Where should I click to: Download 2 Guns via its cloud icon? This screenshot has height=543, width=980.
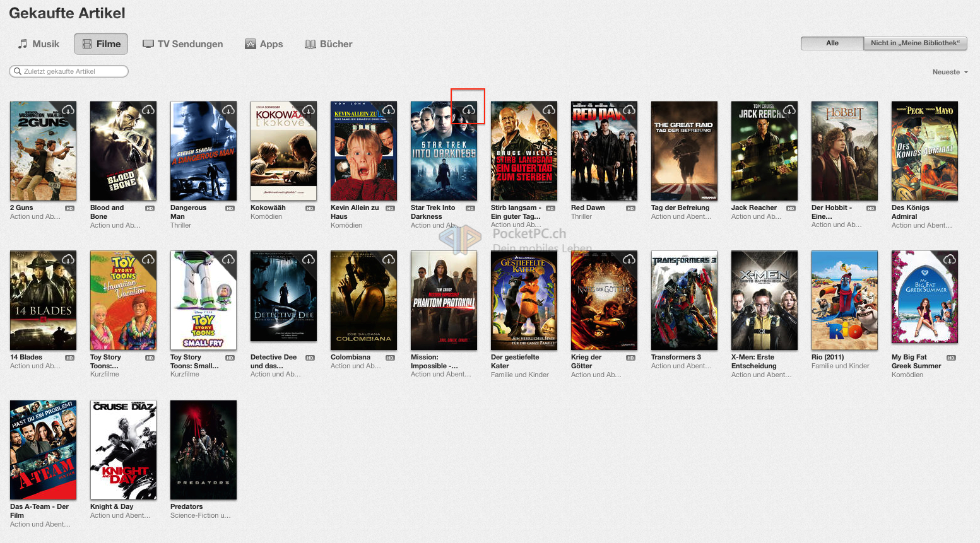pos(68,110)
